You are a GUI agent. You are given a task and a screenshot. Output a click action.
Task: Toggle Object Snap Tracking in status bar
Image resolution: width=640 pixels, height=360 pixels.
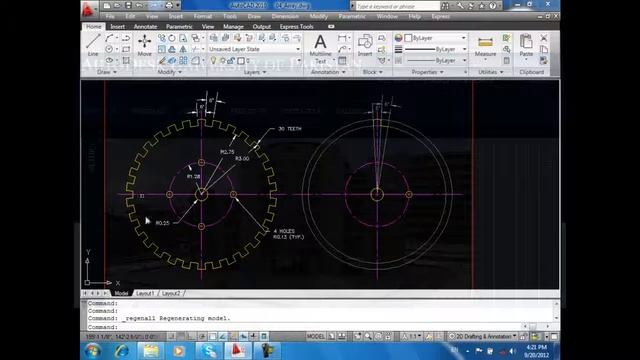(223, 336)
